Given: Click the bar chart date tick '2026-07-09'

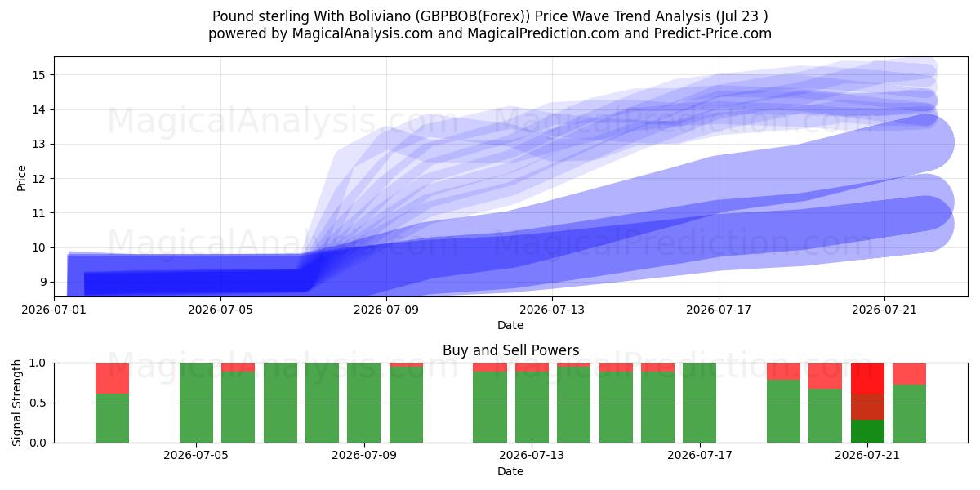Looking at the screenshot, I should (x=364, y=456).
